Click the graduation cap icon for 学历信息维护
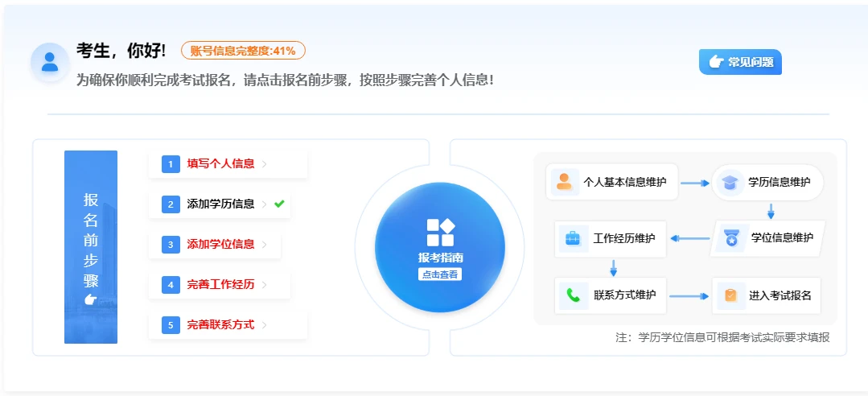The width and height of the screenshot is (868, 396). 730,182
